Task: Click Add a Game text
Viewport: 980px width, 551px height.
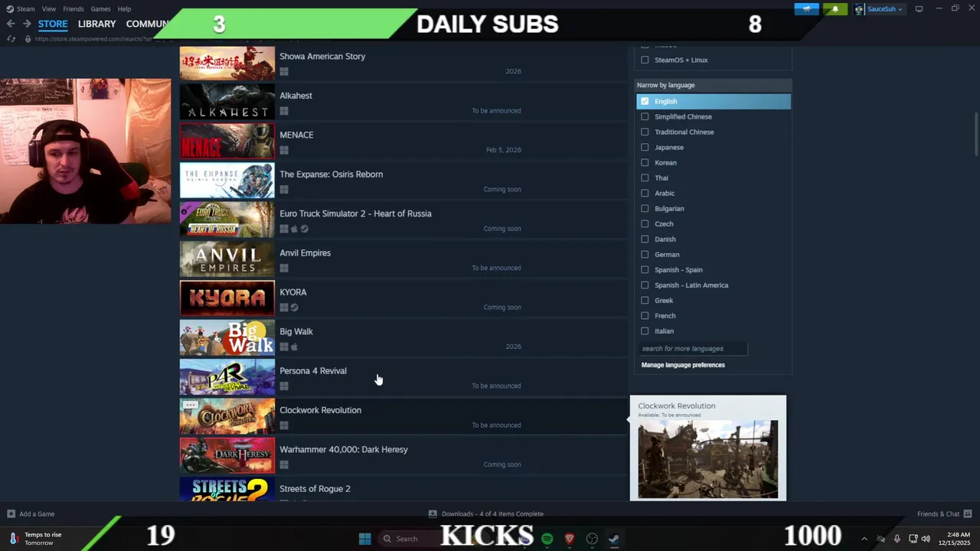Action: [37, 514]
